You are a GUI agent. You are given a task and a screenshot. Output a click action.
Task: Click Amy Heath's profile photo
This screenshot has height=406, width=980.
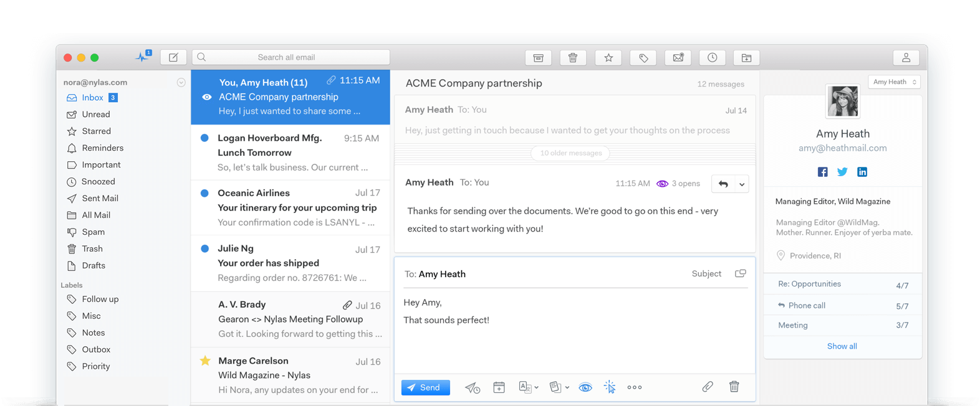click(x=843, y=101)
